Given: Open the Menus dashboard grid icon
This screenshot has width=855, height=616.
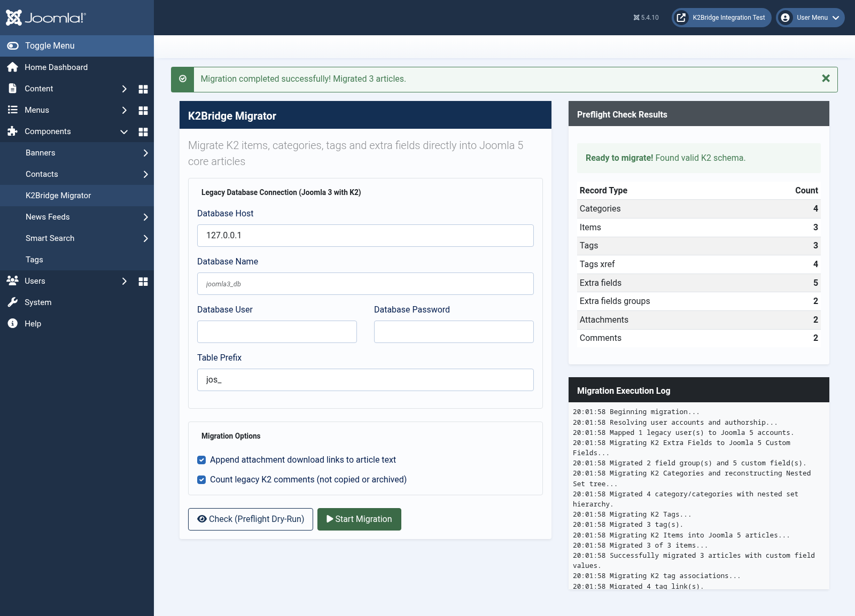Looking at the screenshot, I should [x=143, y=111].
